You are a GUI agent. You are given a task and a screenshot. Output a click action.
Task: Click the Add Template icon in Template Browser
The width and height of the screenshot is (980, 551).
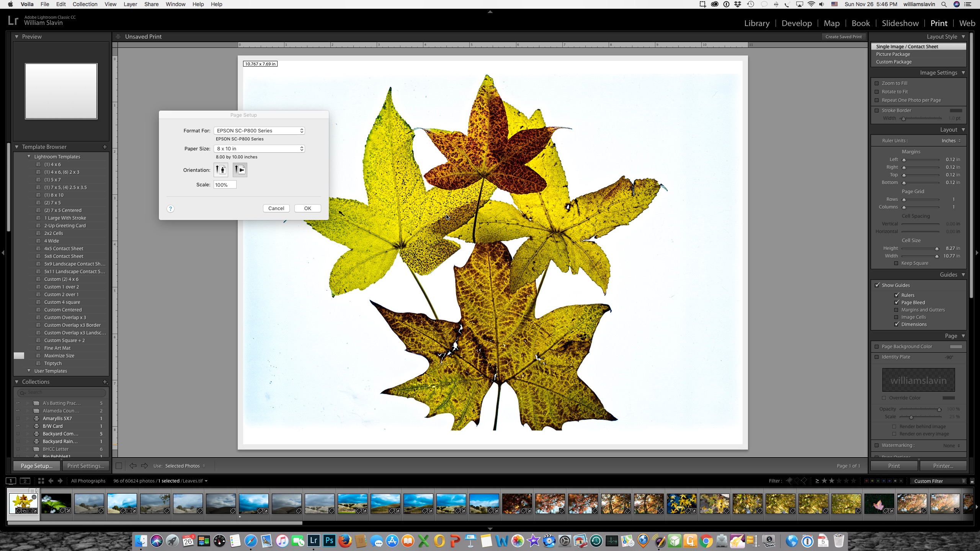(x=105, y=146)
